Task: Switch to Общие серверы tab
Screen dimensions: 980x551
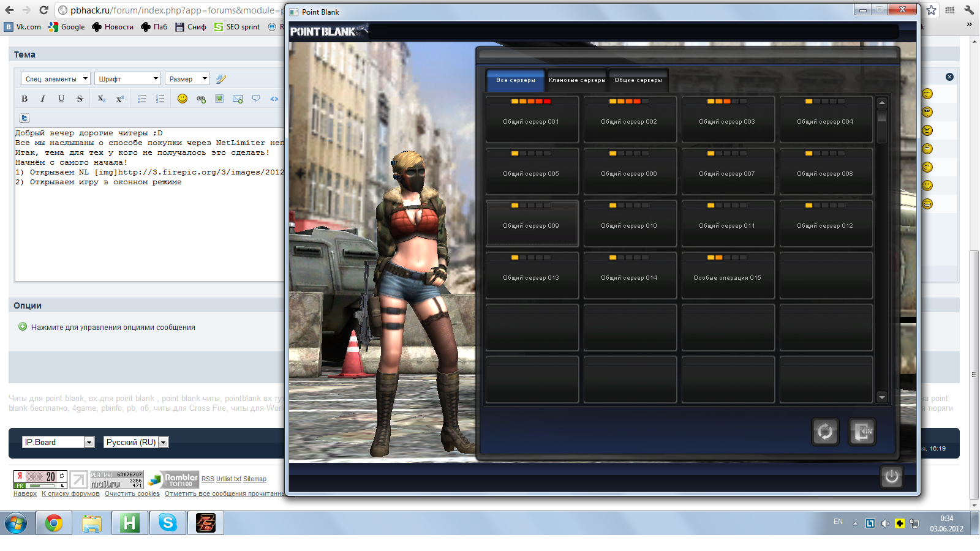Action: click(638, 80)
